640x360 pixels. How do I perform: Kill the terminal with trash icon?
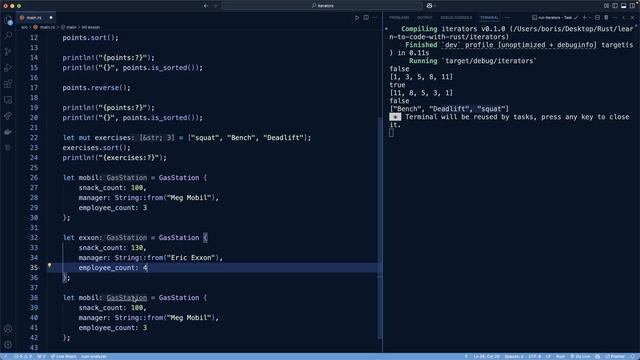pyautogui.click(x=606, y=18)
